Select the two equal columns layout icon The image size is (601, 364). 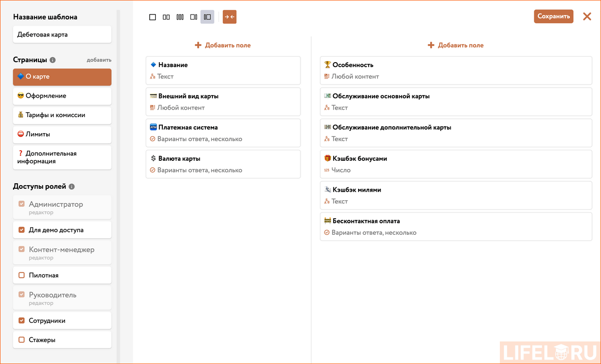166,17
